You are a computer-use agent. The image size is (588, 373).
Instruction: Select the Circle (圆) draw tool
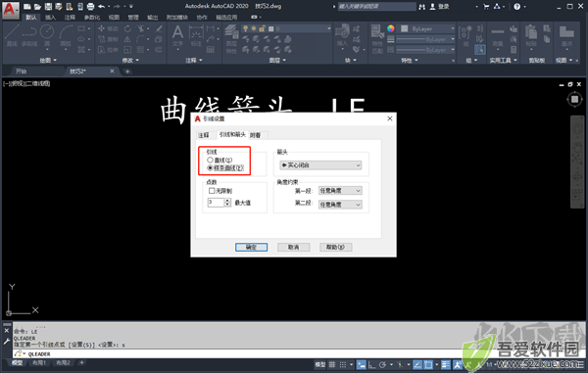click(x=47, y=36)
